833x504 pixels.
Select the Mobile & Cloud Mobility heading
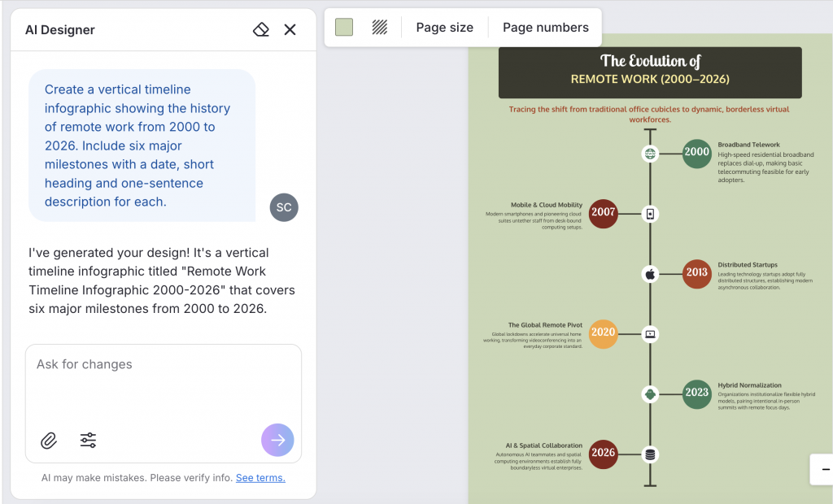click(x=547, y=205)
